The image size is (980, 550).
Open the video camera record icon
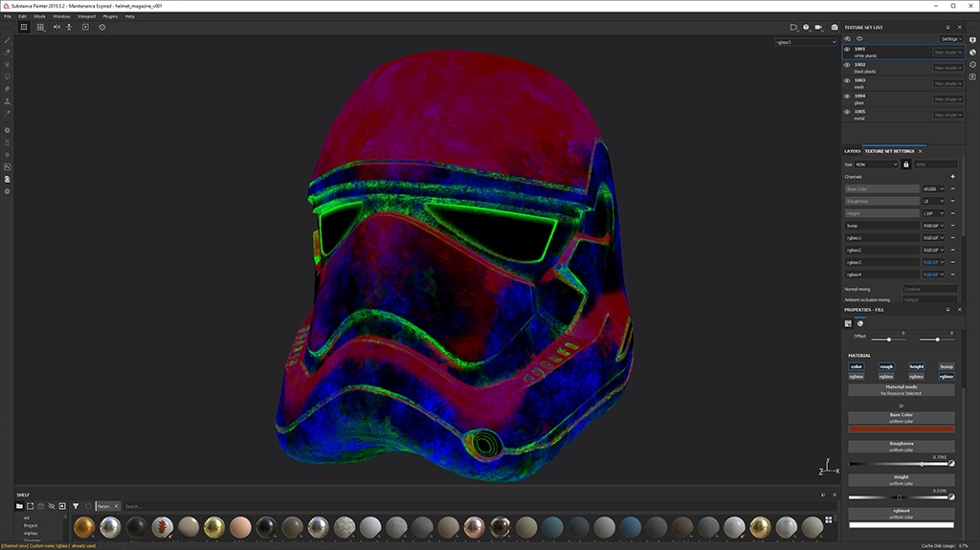tap(819, 27)
